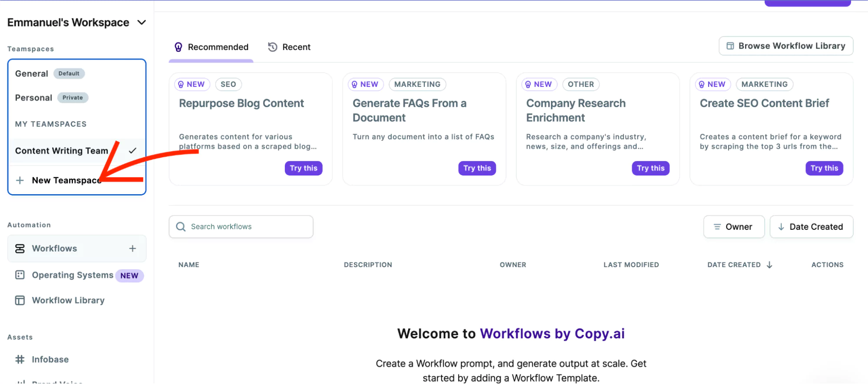Focus the Search workflows field

click(x=241, y=227)
